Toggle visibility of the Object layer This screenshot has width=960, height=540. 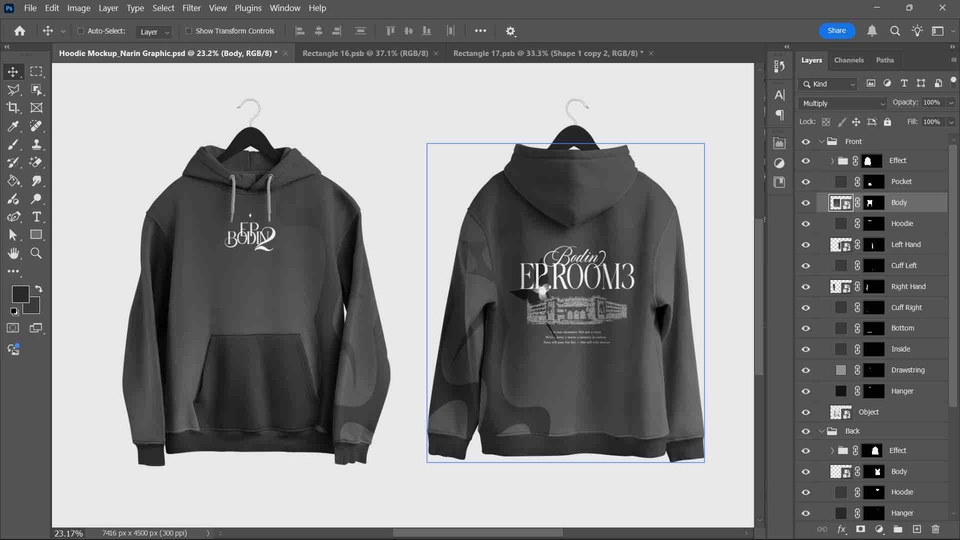[806, 412]
